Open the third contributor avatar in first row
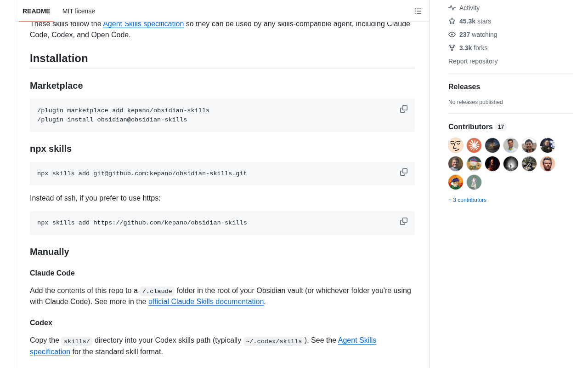The width and height of the screenshot is (588, 368). pos(492,145)
